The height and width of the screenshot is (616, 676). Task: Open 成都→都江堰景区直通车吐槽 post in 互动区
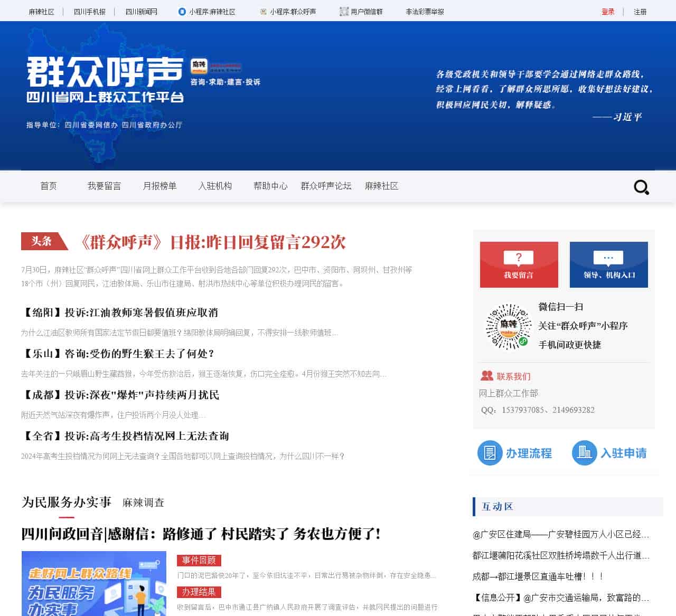(x=538, y=576)
